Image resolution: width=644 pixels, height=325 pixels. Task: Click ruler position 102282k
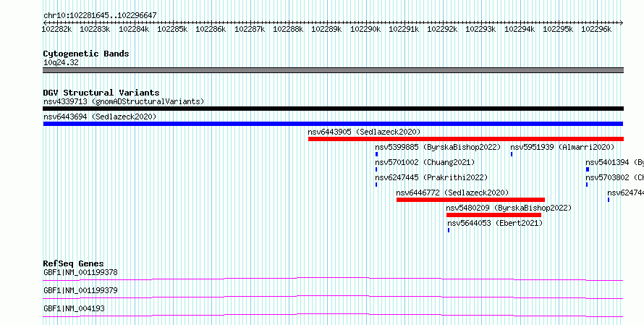point(57,29)
